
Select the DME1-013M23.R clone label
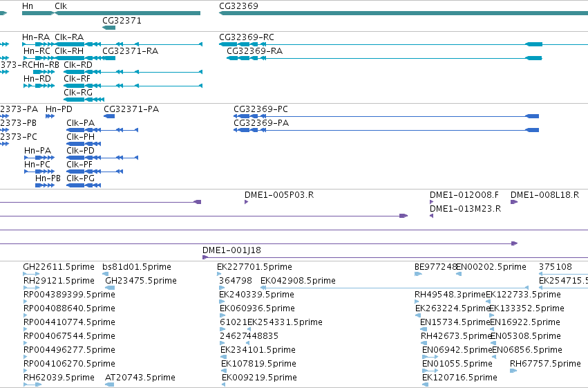(466, 209)
